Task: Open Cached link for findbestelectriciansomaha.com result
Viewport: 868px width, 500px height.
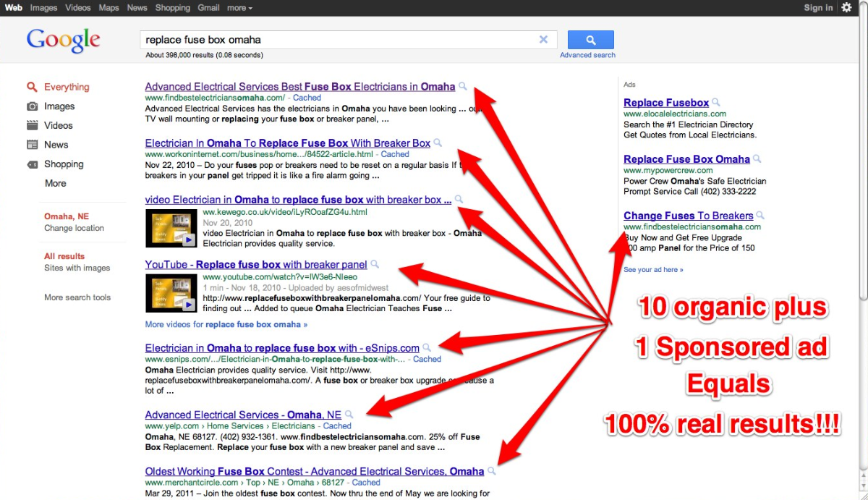Action: 307,98
